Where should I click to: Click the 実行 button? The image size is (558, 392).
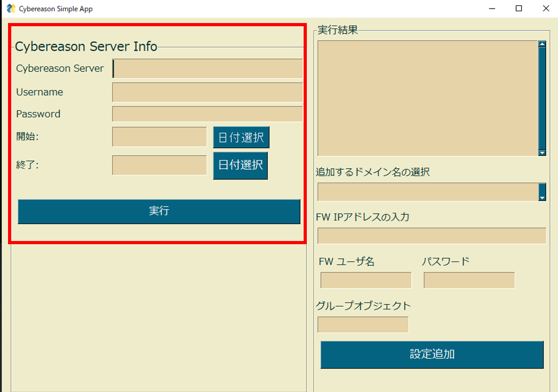point(159,212)
